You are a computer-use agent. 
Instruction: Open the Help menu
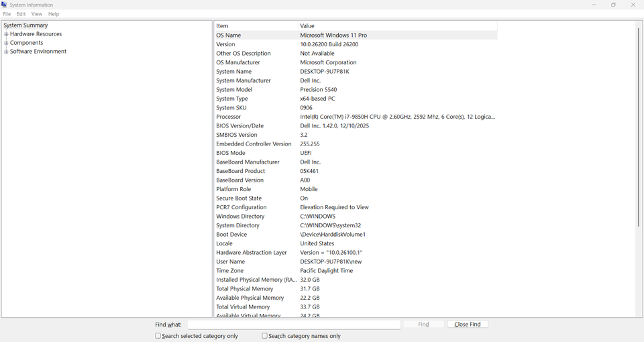pos(54,14)
